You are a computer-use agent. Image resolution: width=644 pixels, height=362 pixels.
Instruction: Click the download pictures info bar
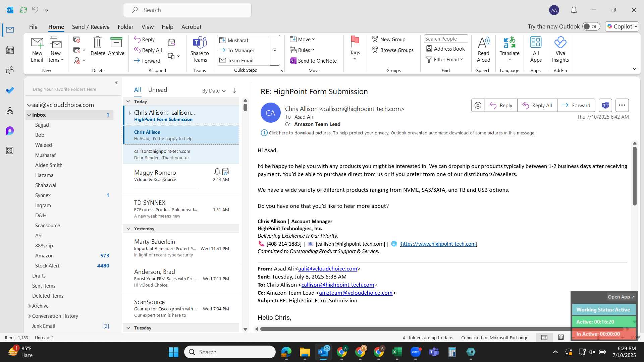coord(398,133)
